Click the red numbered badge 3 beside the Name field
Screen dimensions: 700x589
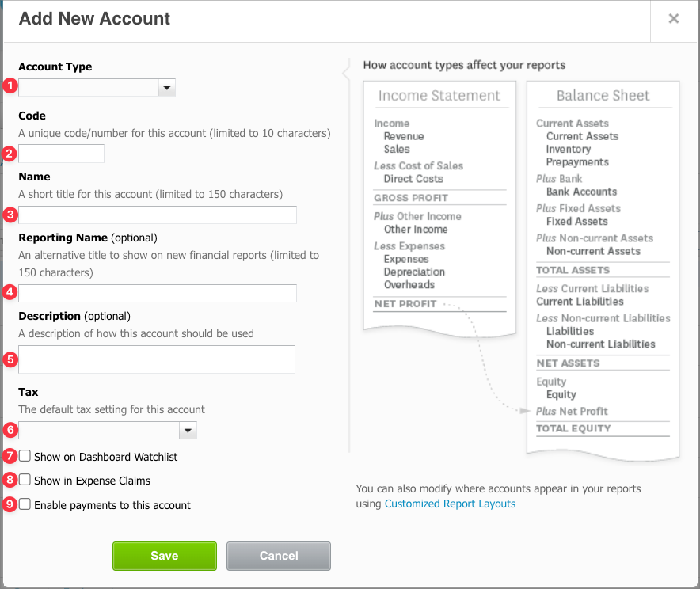[10, 215]
